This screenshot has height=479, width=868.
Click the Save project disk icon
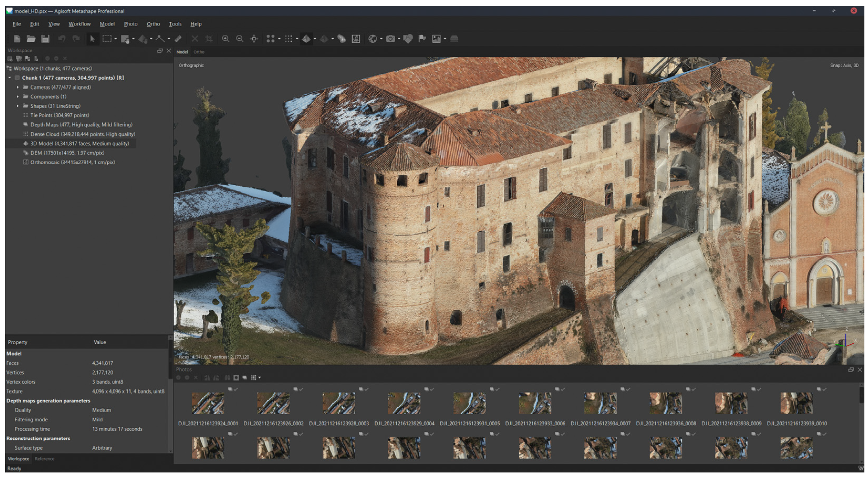(x=45, y=39)
